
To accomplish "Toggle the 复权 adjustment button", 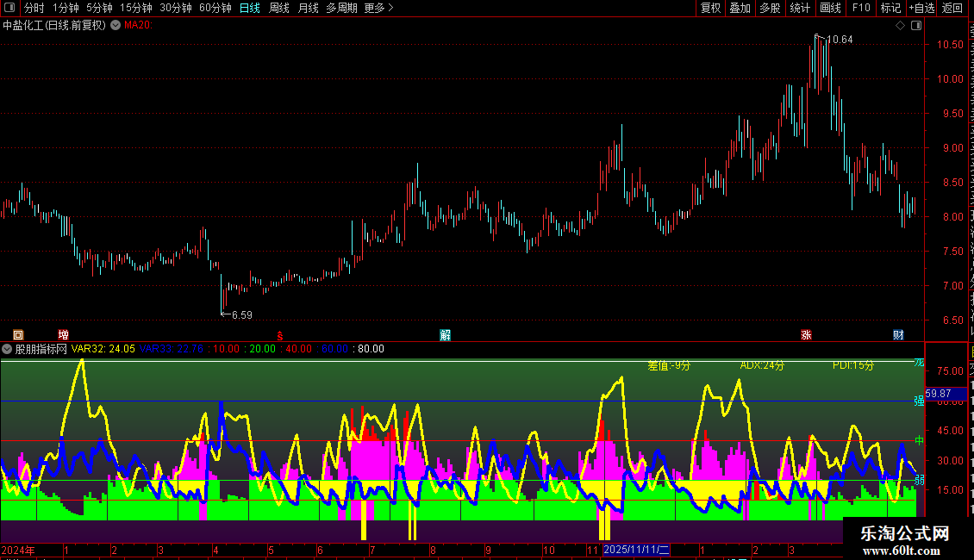I will (x=710, y=8).
